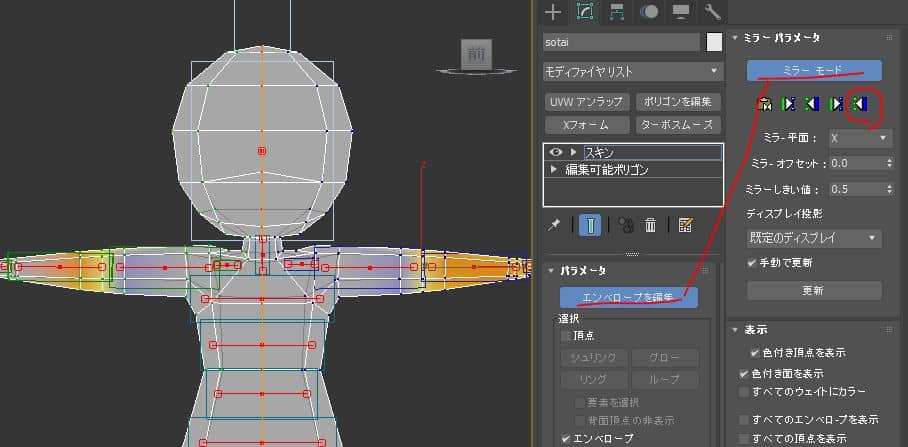Open the モディファイヤリスト dropdown
The height and width of the screenshot is (447, 908).
click(x=632, y=72)
